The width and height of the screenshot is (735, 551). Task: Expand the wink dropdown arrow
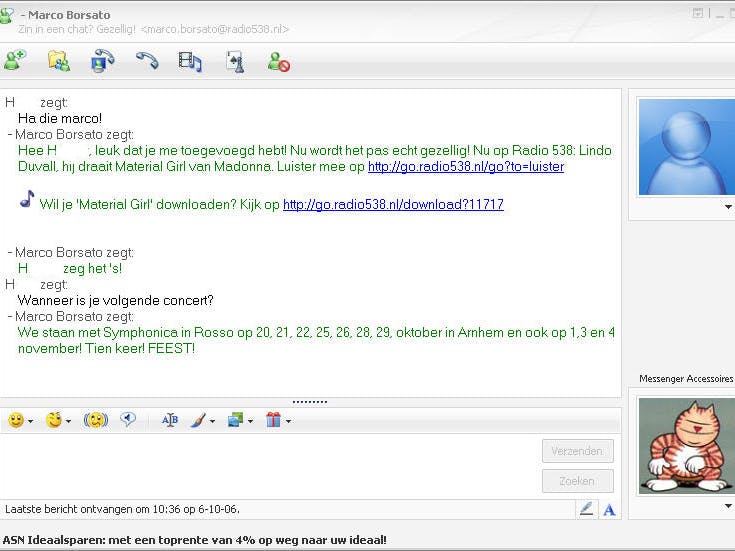tap(68, 422)
